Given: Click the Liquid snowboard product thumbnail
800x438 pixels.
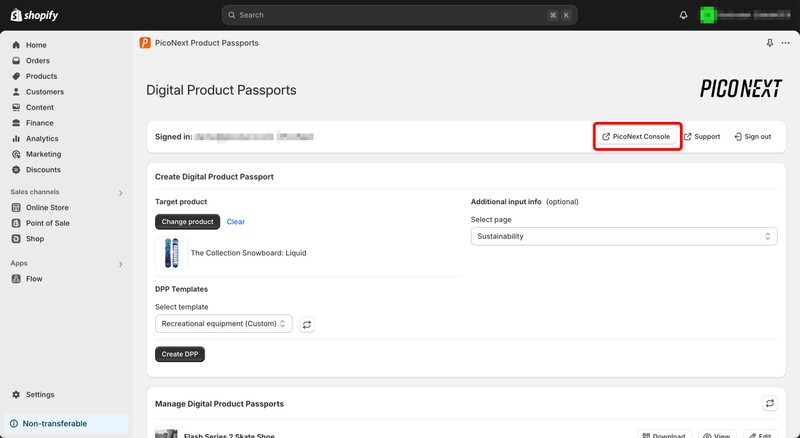Looking at the screenshot, I should [x=171, y=253].
